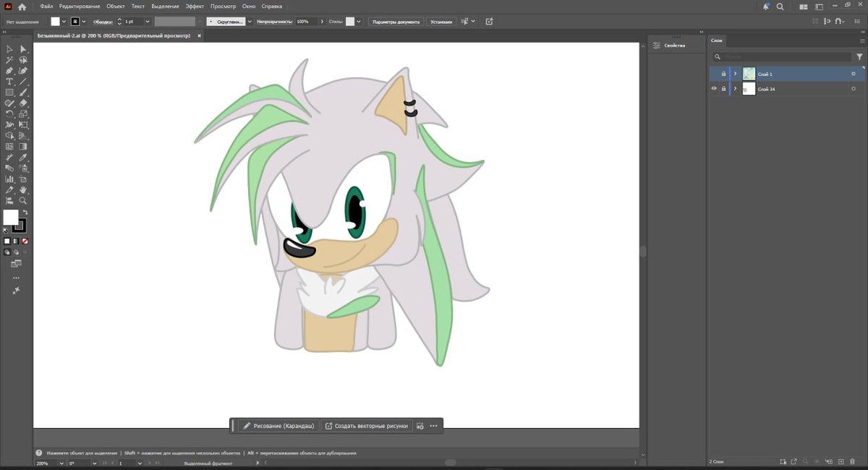This screenshot has width=868, height=470.
Task: Swap fill and stroke colors arrow
Action: click(25, 212)
